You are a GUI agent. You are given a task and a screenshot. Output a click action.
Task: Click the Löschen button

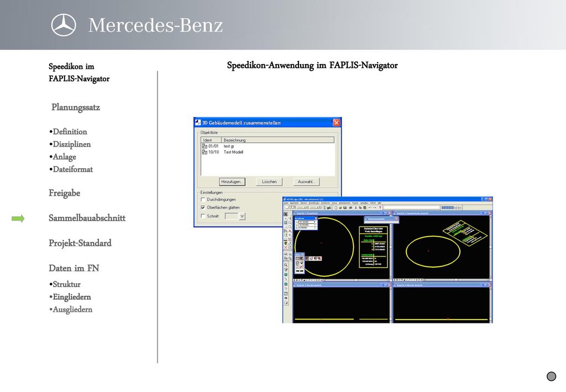click(269, 181)
